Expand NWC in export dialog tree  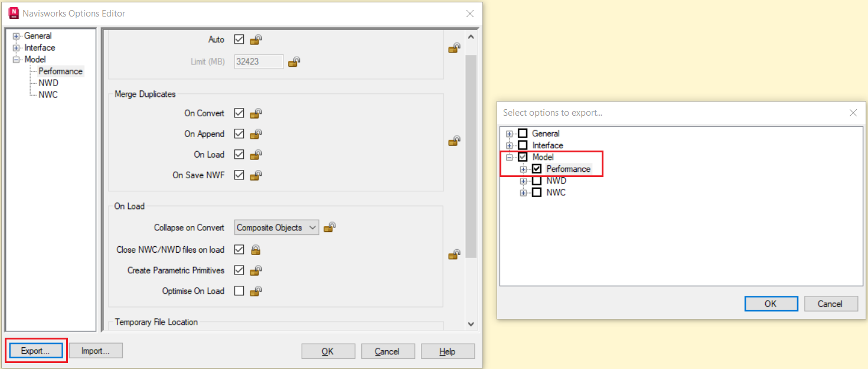[524, 193]
